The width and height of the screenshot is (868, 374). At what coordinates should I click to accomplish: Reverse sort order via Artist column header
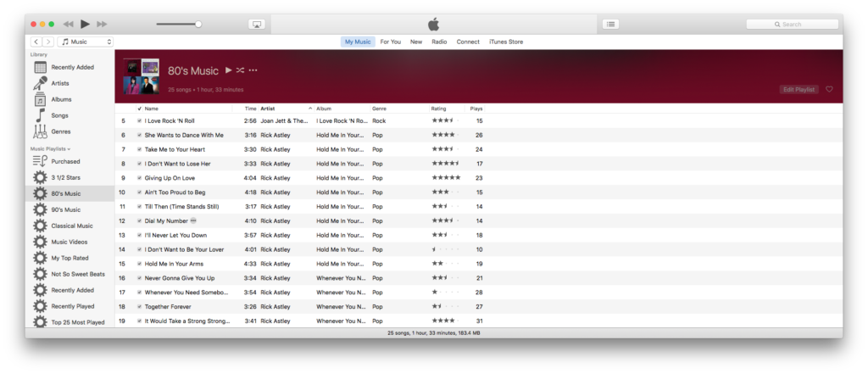287,109
